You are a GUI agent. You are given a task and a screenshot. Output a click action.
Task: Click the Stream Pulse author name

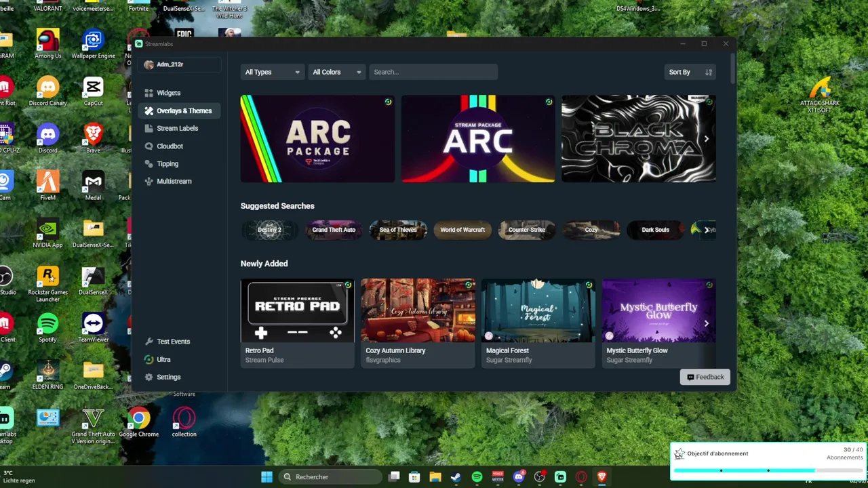click(264, 360)
